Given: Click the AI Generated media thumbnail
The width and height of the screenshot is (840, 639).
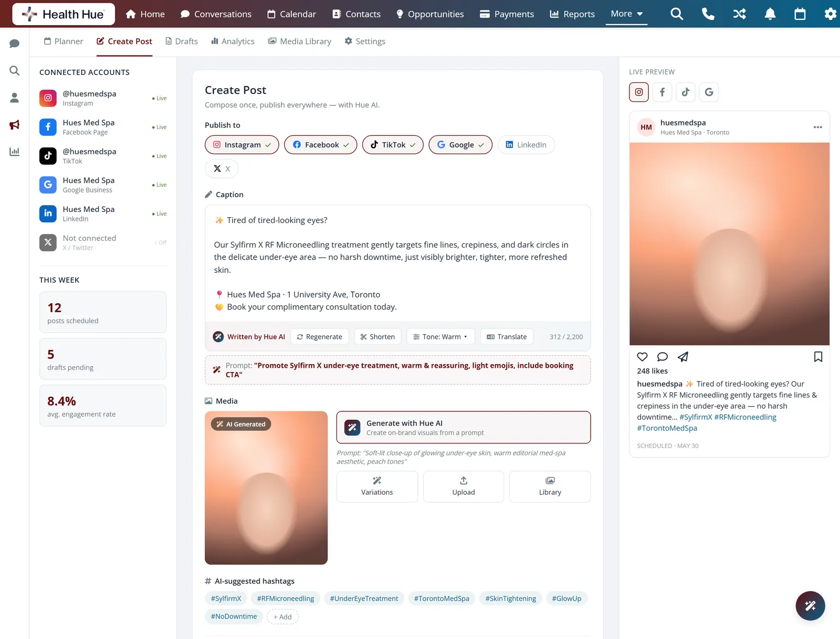Looking at the screenshot, I should coord(266,488).
